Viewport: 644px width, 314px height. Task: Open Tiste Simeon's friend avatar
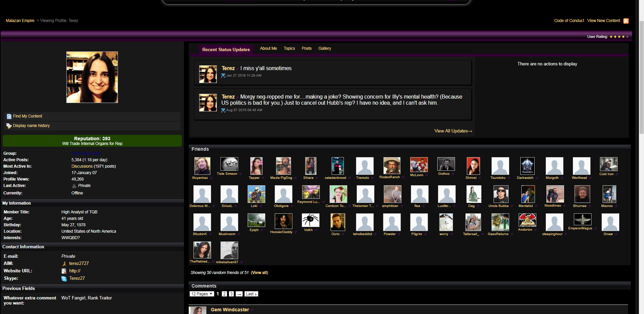click(229, 164)
